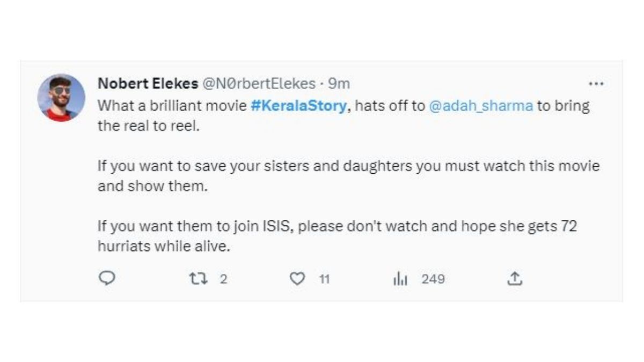This screenshot has width=644, height=362.
Task: Unlike the tweet using the heart icon
Action: click(x=298, y=278)
